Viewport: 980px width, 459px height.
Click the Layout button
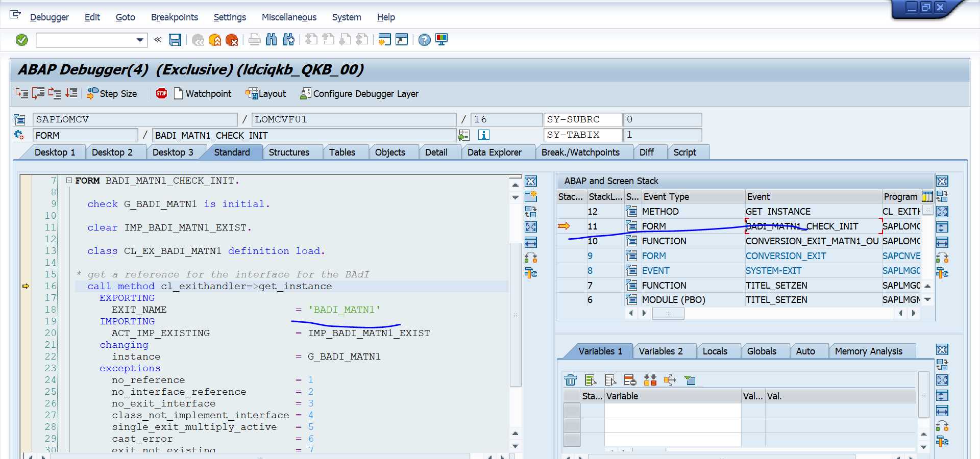click(266, 94)
